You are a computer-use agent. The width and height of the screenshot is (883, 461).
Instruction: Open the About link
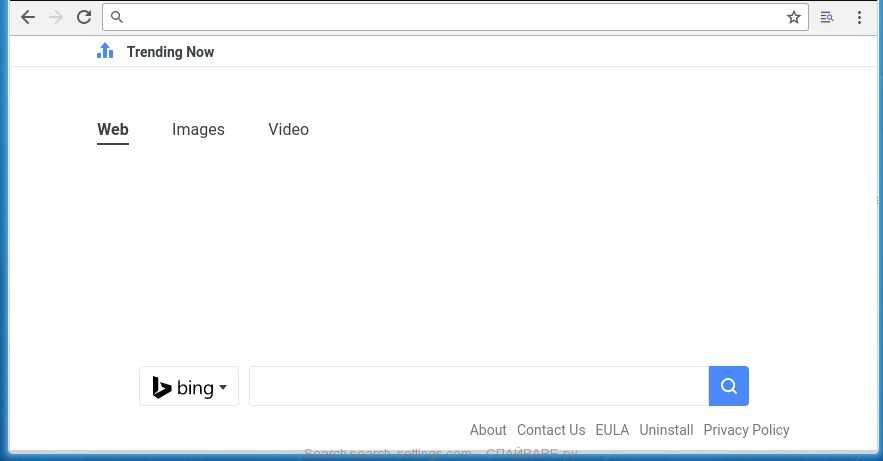coord(488,430)
